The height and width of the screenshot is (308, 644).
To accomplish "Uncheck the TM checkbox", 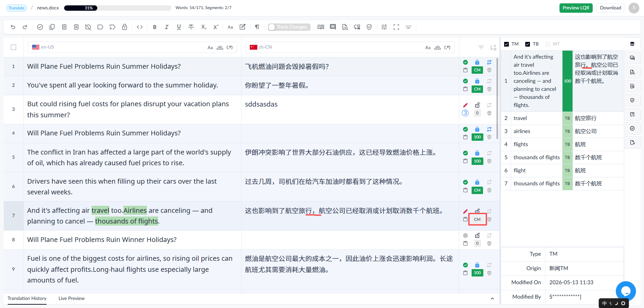I will click(506, 44).
